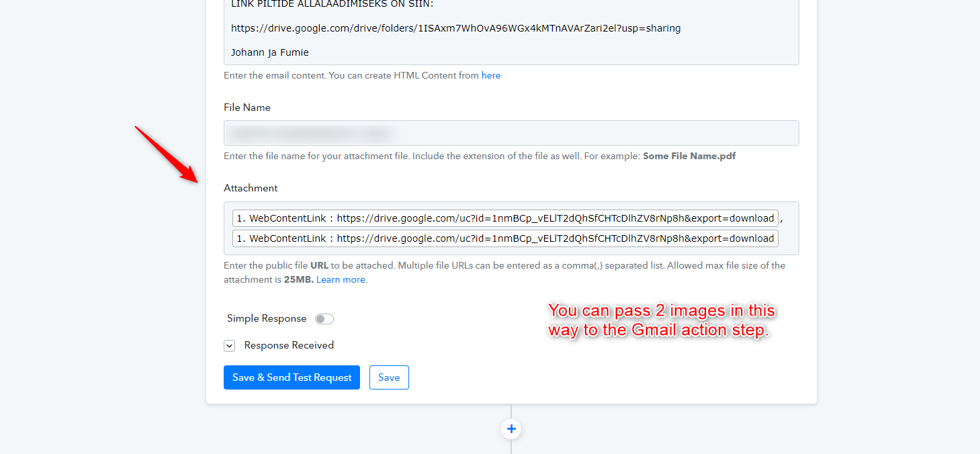Click the 'Johann ja Fumie' signature line

coord(270,52)
